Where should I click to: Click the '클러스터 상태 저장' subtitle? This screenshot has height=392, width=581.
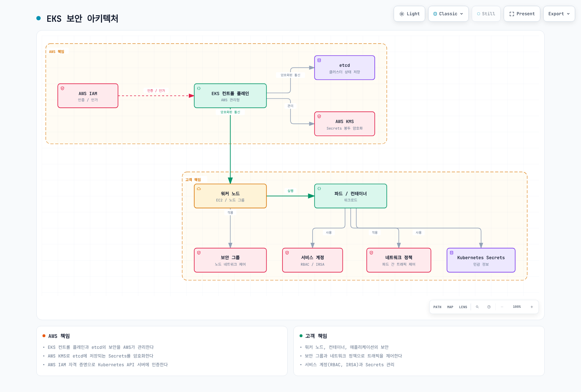click(345, 72)
